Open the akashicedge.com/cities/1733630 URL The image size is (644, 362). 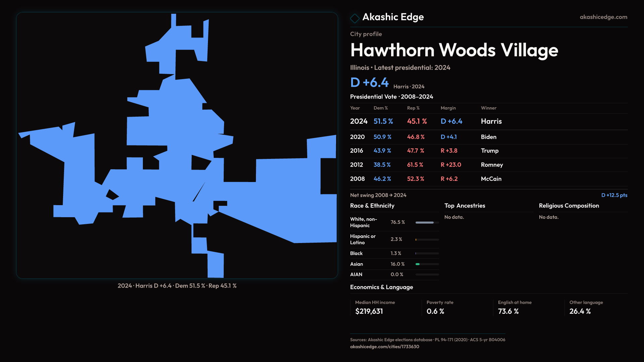(x=384, y=347)
